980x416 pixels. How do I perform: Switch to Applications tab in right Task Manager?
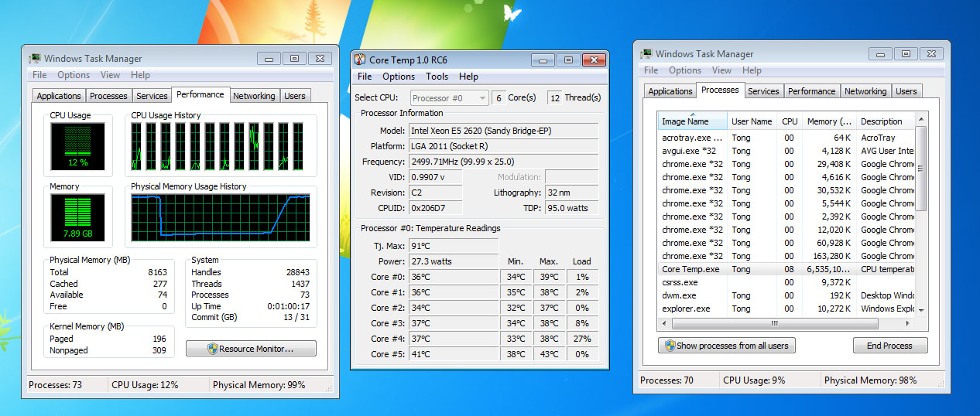click(x=670, y=91)
